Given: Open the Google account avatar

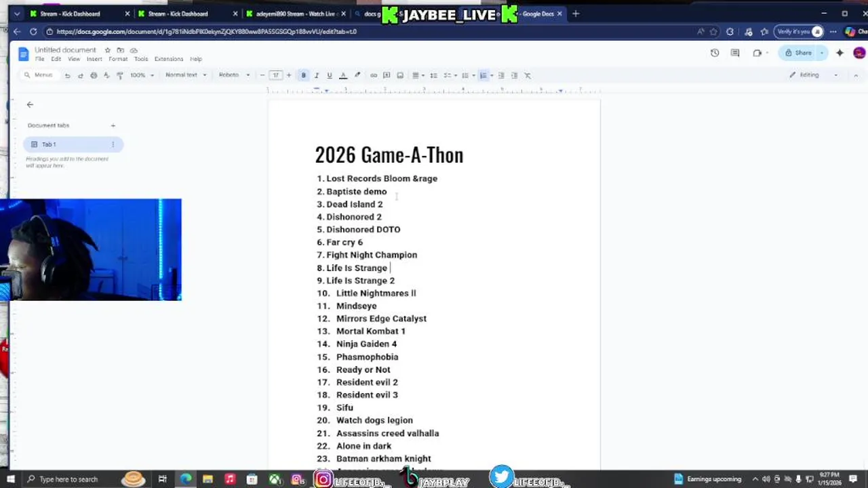Looking at the screenshot, I should click(859, 53).
